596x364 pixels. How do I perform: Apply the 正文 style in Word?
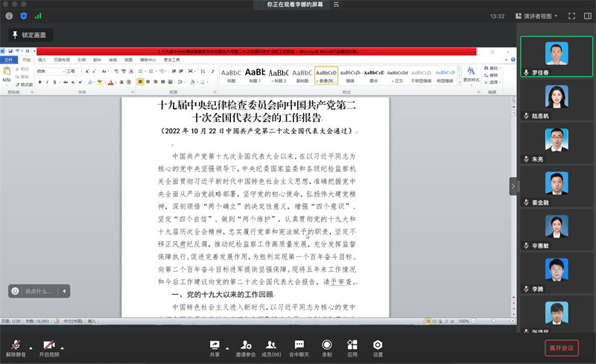pyautogui.click(x=398, y=75)
